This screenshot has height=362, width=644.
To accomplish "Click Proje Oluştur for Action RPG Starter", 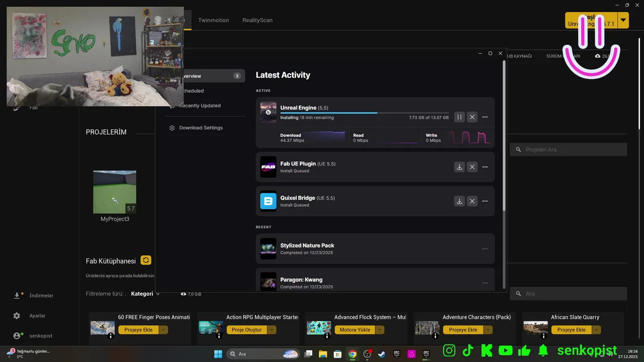I will click(x=247, y=330).
